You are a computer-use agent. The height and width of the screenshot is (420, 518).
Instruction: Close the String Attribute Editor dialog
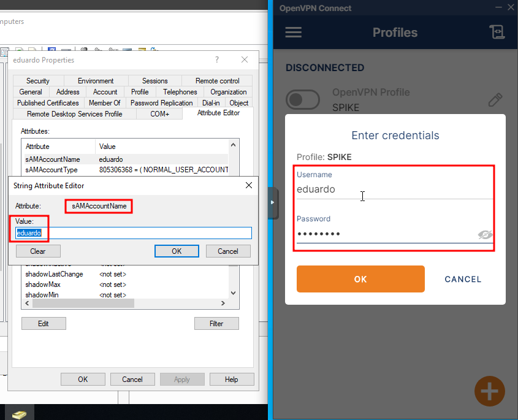[249, 185]
